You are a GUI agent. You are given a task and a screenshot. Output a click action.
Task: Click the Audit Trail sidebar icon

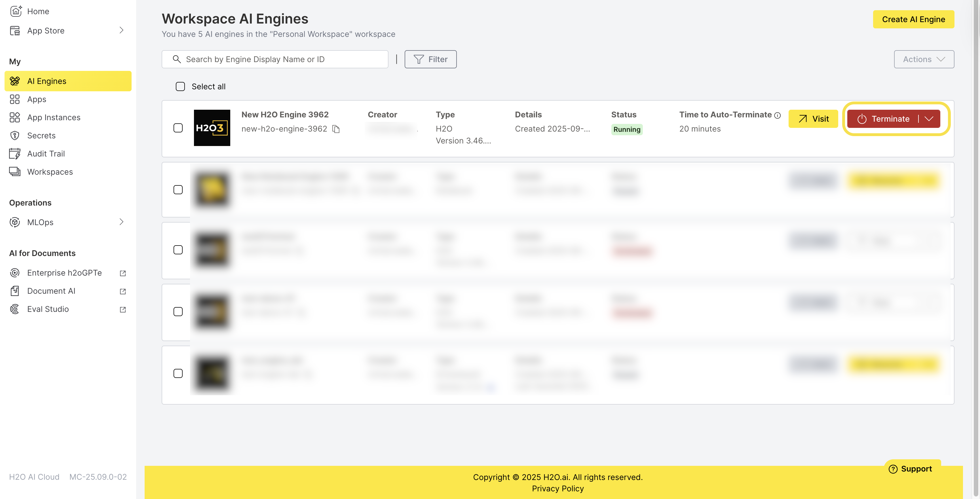click(x=15, y=154)
